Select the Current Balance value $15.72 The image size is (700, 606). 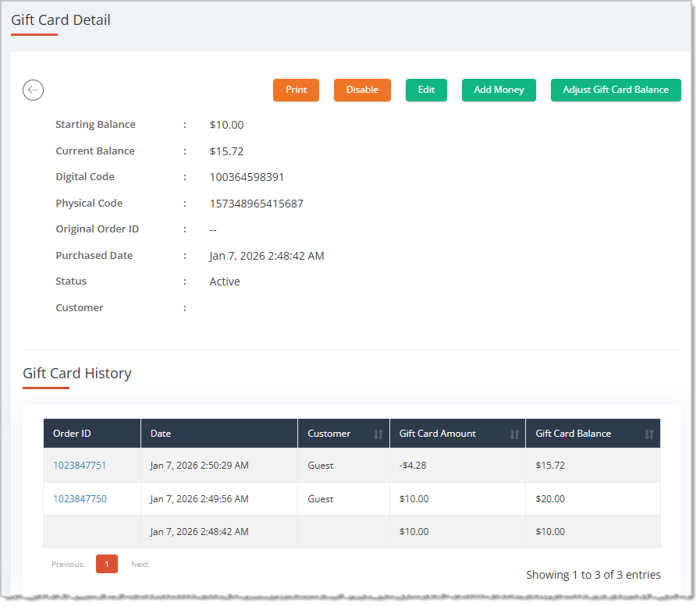(x=226, y=151)
